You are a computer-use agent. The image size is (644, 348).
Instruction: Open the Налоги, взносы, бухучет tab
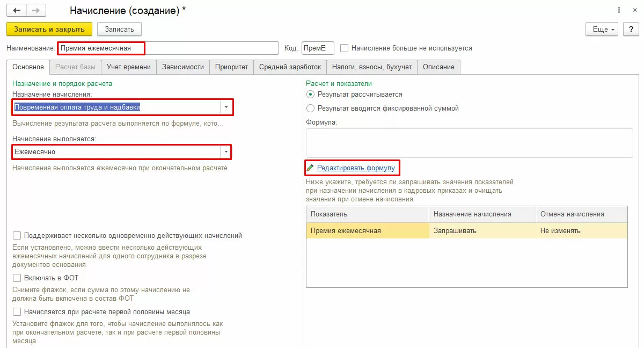point(372,67)
